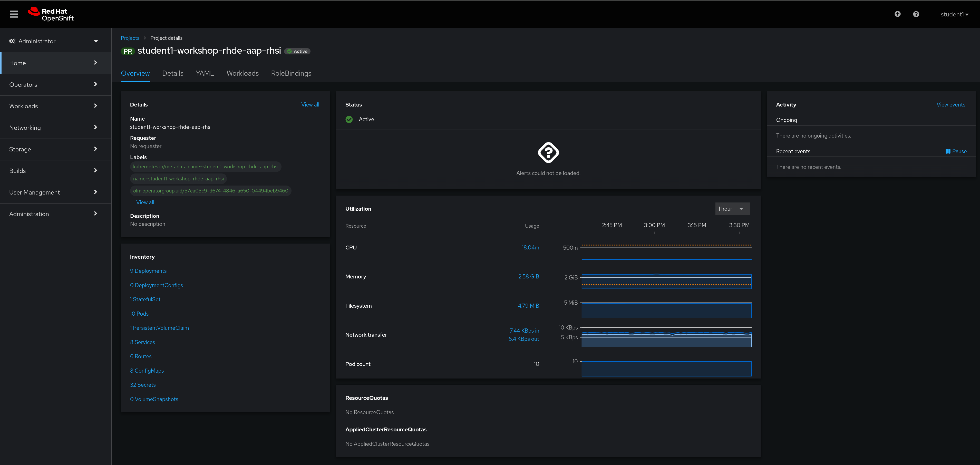
Task: Open the 1 hour utilization time range dropdown
Action: pos(732,209)
